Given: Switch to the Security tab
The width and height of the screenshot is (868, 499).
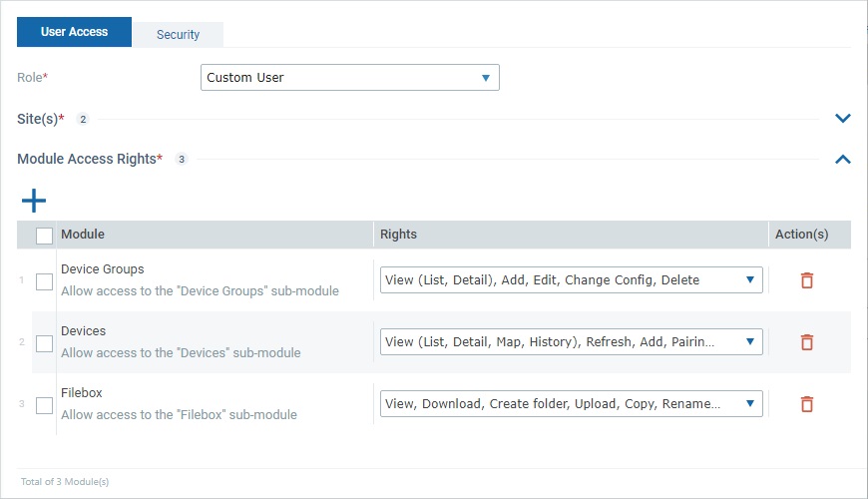Looking at the screenshot, I should click(178, 35).
